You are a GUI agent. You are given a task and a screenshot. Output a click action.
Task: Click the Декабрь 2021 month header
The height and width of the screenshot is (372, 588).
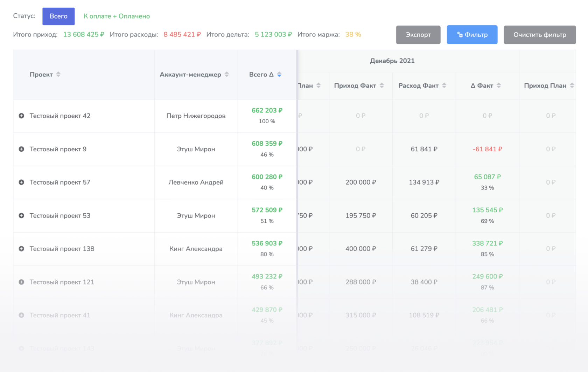tap(392, 61)
